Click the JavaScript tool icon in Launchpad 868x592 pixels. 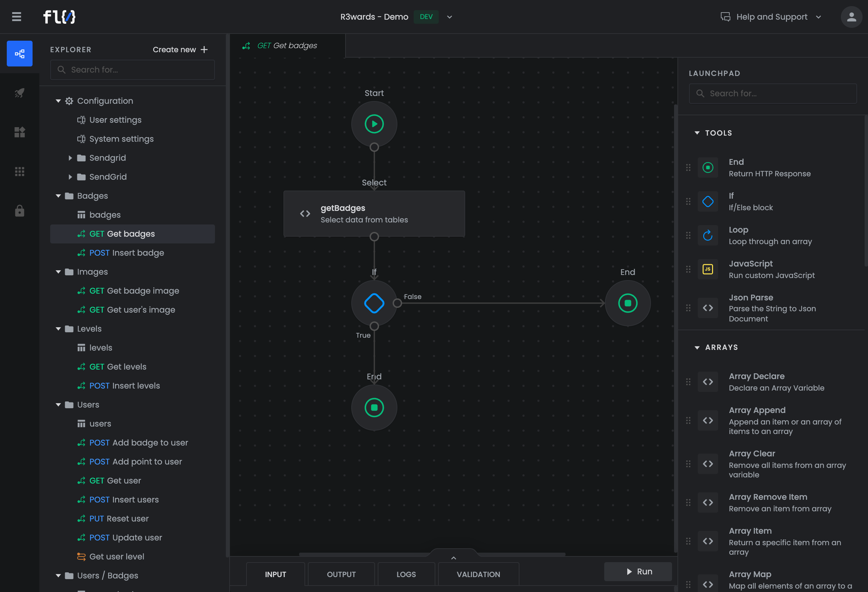pyautogui.click(x=707, y=269)
